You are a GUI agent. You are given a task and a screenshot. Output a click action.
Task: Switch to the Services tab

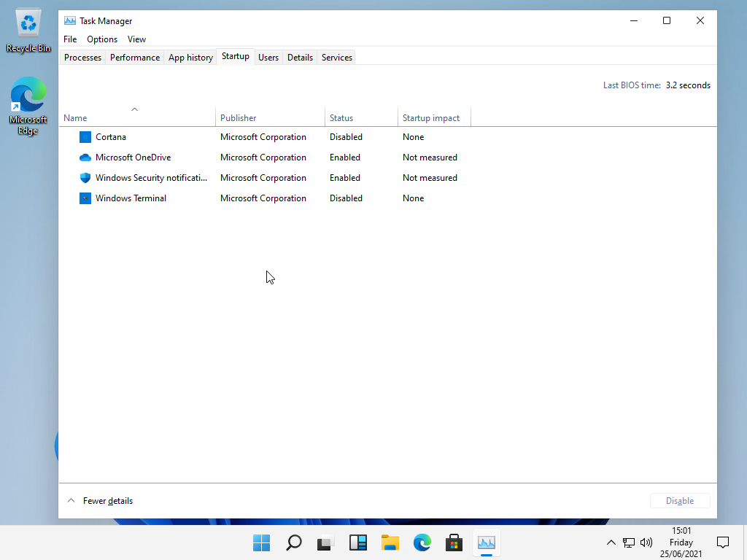[336, 58]
